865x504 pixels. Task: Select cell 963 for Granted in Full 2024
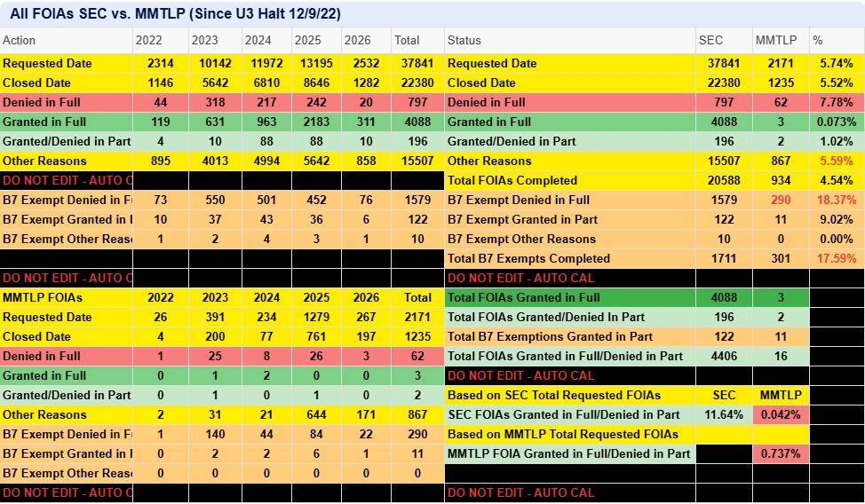tap(266, 122)
